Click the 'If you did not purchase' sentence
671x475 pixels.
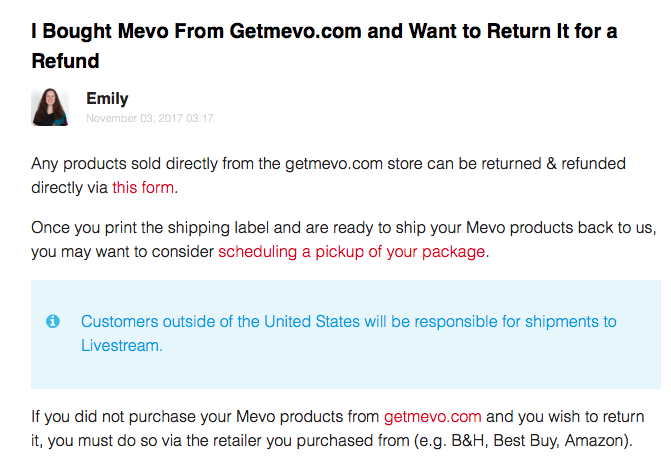click(338, 428)
